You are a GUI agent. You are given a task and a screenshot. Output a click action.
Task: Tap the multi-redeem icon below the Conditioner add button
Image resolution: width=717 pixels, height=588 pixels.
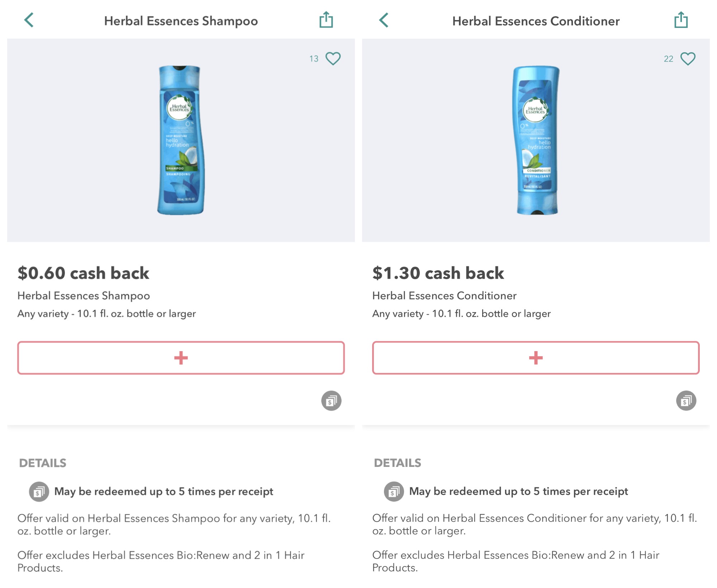pyautogui.click(x=686, y=401)
